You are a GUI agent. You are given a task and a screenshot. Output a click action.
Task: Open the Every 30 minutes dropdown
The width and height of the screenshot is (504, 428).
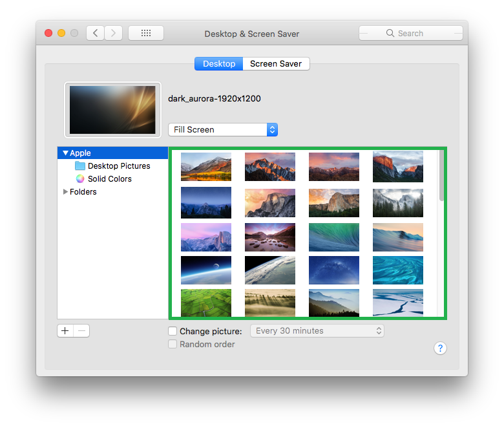[317, 331]
